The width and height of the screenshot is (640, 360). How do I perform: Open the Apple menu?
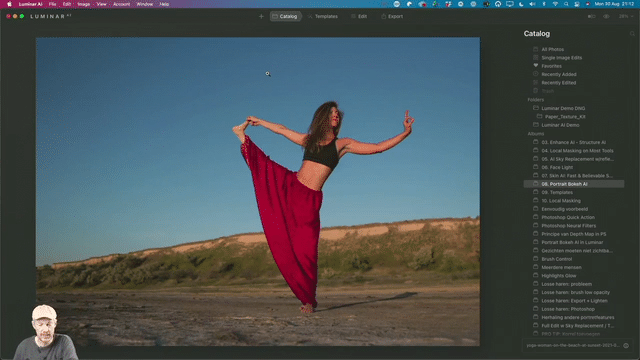click(9, 4)
